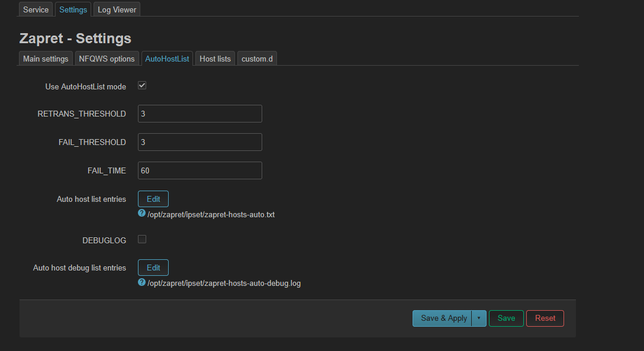
Task: Open the Log Viewer tab
Action: 117,9
